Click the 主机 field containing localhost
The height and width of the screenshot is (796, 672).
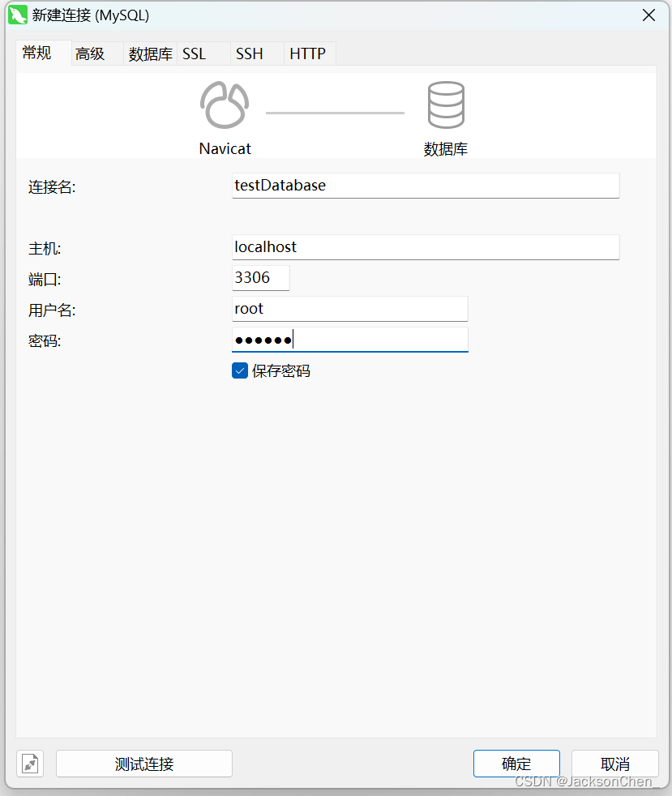[x=426, y=246]
